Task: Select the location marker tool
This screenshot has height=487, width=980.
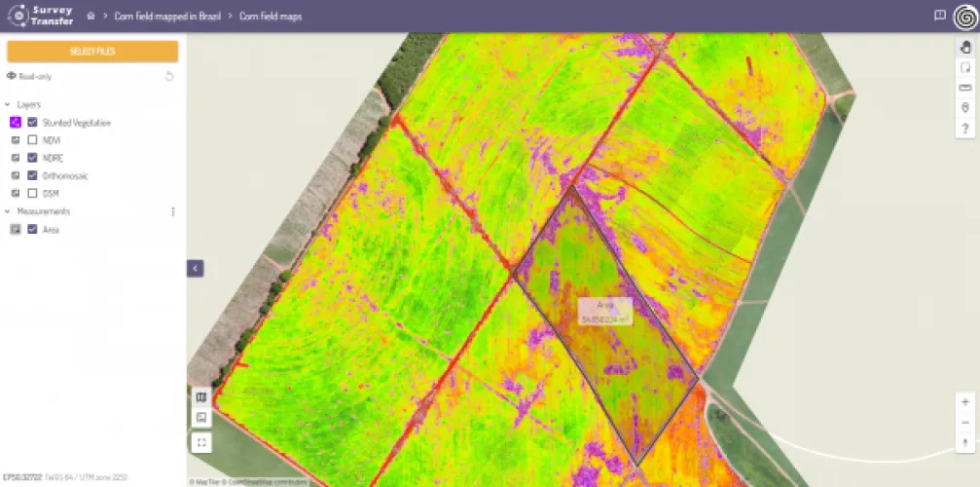Action: pos(965,108)
